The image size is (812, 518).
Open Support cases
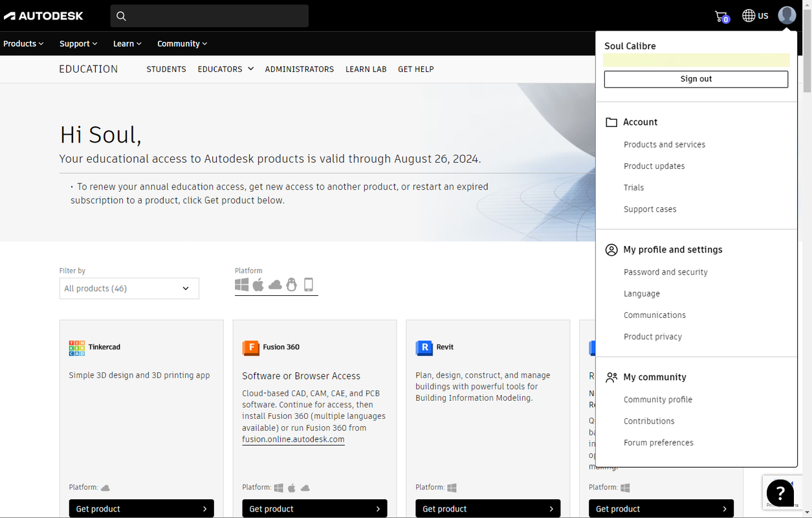tap(650, 209)
